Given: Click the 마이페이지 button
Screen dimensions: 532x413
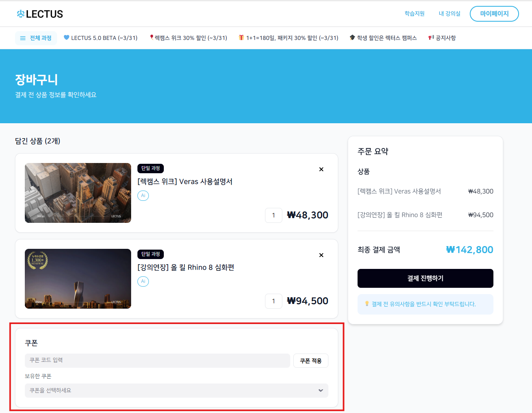Looking at the screenshot, I should tap(494, 14).
